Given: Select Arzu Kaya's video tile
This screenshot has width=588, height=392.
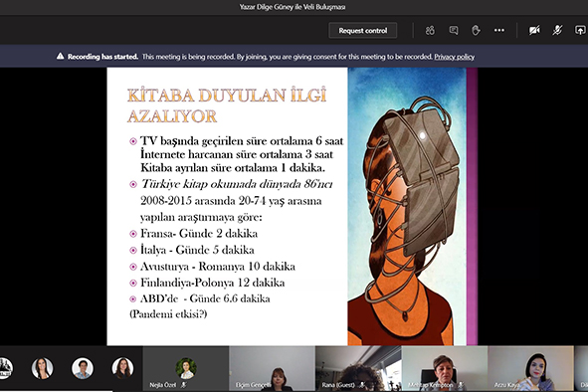Looking at the screenshot, I should coord(530,368).
